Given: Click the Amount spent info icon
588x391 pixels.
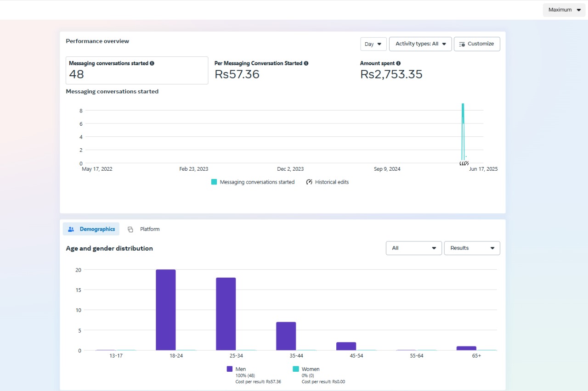Looking at the screenshot, I should coord(398,63).
